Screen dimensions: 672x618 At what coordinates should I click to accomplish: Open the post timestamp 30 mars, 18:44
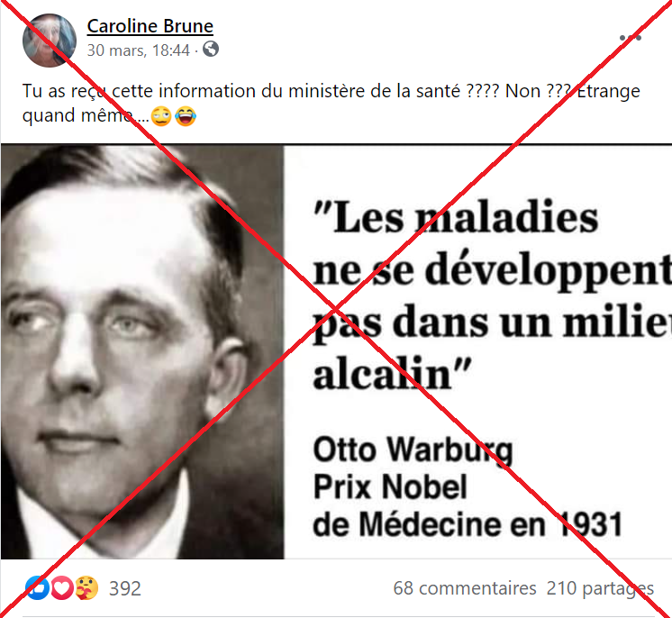point(138,50)
